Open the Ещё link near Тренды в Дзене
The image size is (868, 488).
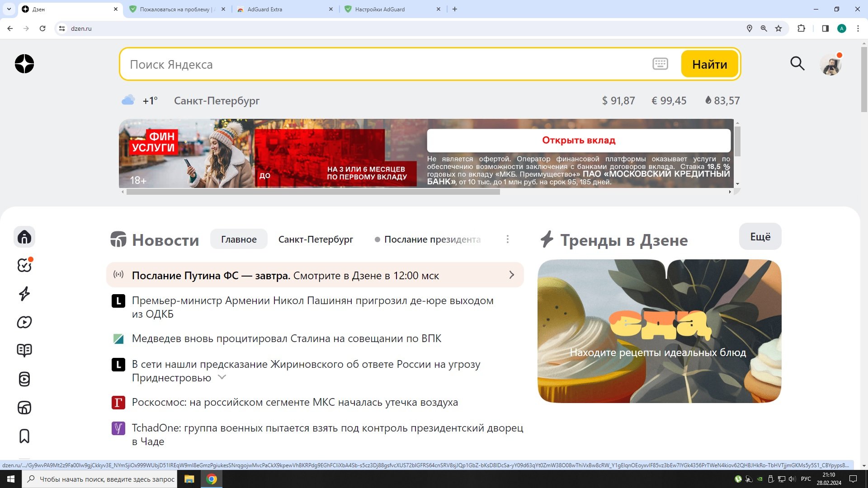pyautogui.click(x=759, y=236)
